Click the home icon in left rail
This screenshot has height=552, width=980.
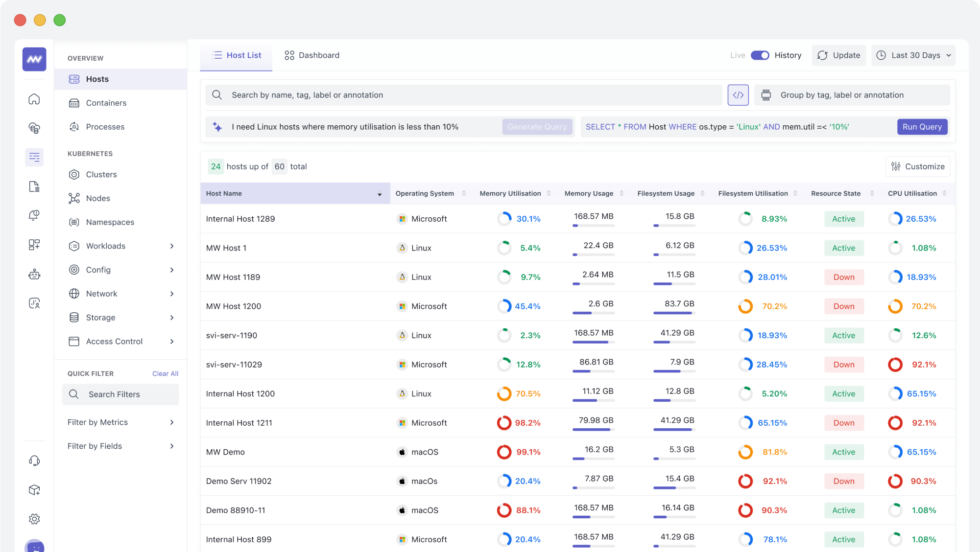click(34, 99)
